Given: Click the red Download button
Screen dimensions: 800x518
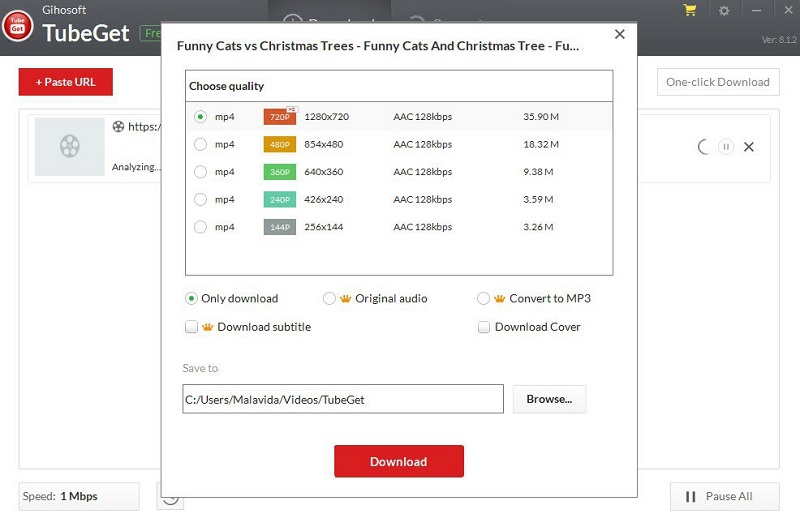Looking at the screenshot, I should (399, 461).
